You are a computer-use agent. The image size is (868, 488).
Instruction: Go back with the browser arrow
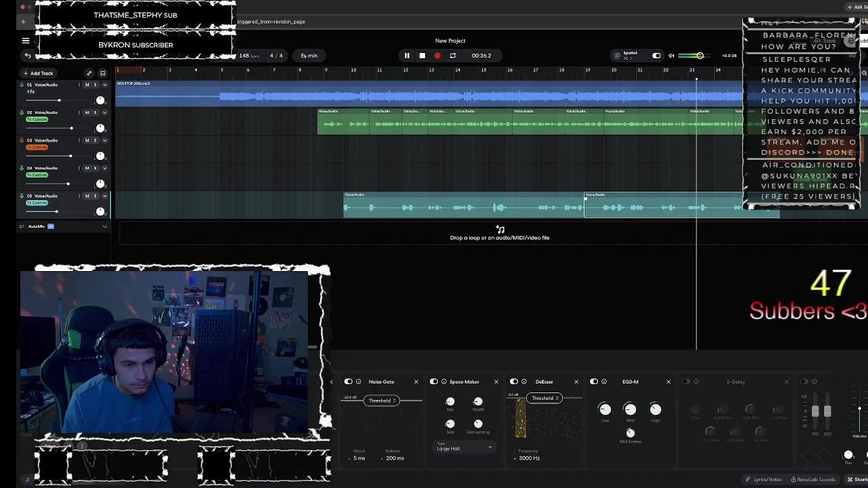[24, 22]
